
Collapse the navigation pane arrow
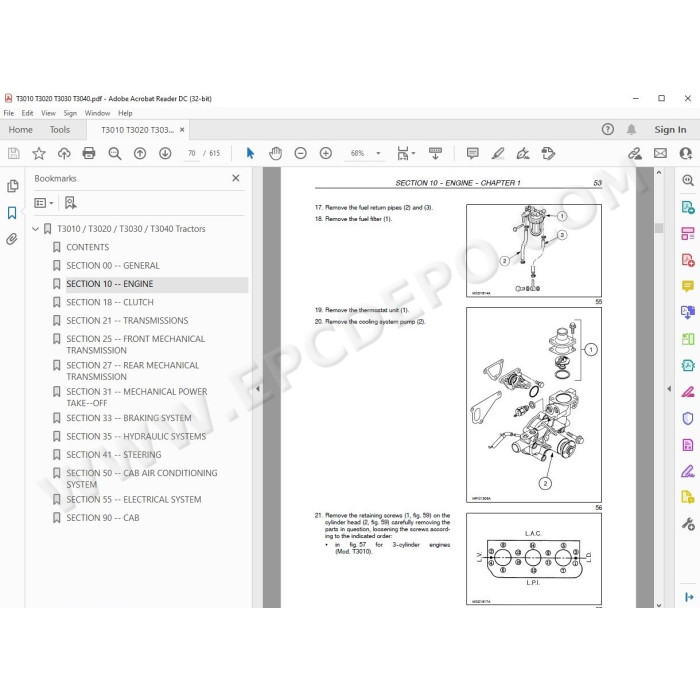click(x=258, y=389)
